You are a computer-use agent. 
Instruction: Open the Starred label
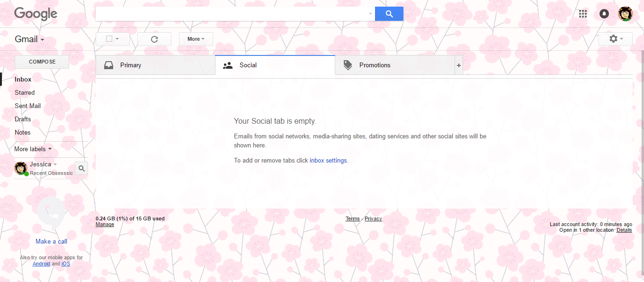coord(25,93)
